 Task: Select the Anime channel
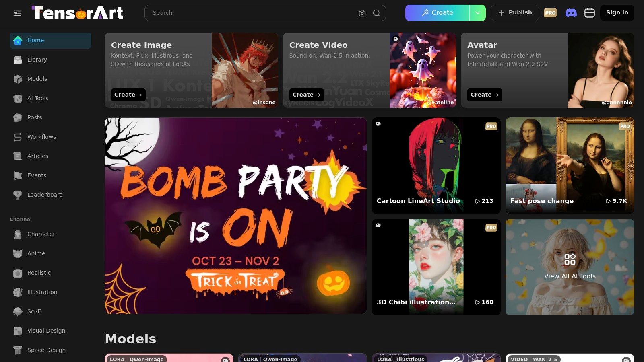(x=50, y=253)
